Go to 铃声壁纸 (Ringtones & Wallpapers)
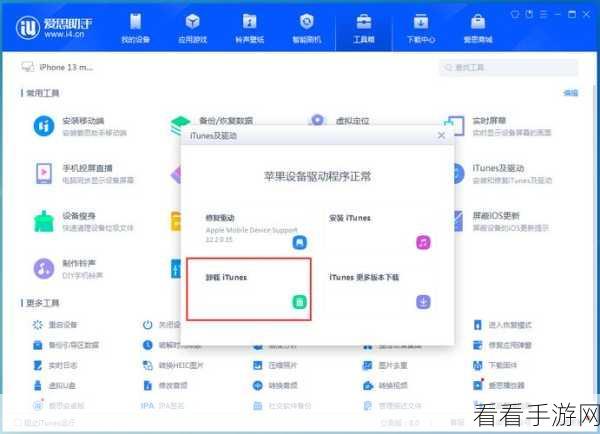Screen dimensions: 600x434 click(249, 28)
